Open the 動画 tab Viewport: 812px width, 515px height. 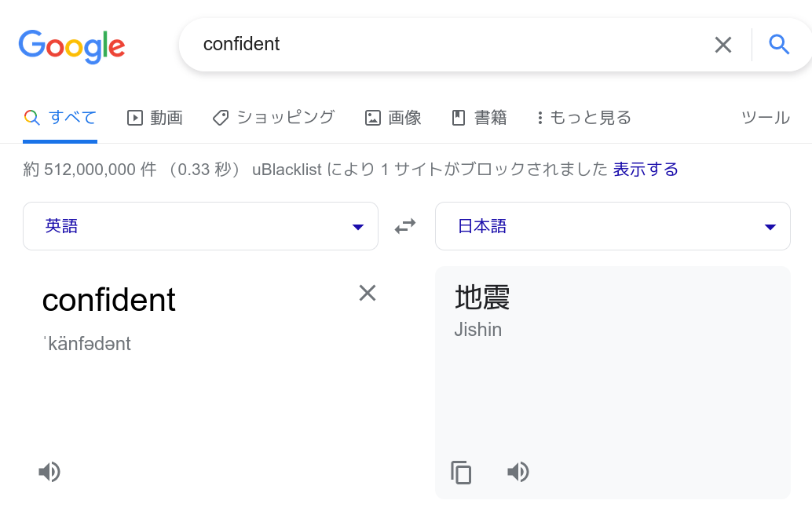click(155, 118)
